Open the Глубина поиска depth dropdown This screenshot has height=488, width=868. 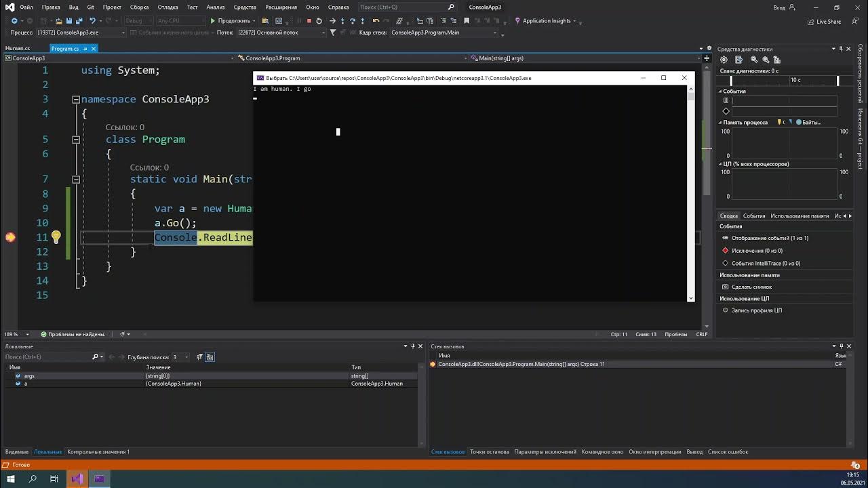(180, 357)
